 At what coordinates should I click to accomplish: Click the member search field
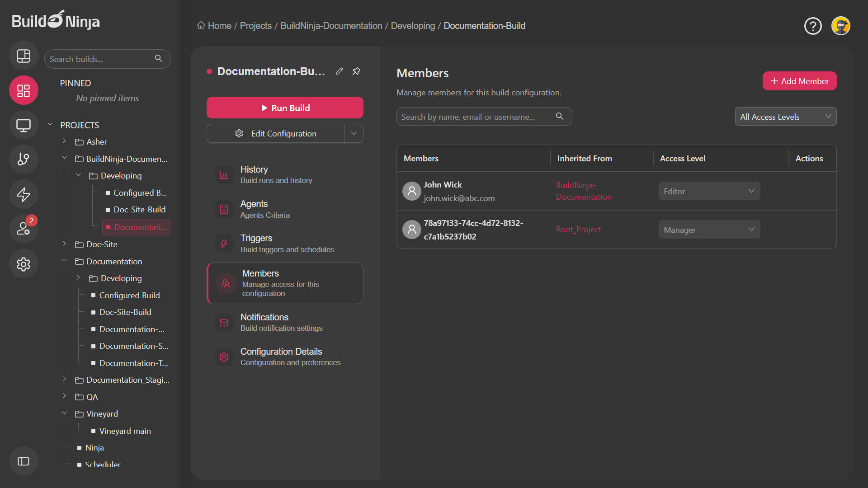[475, 116]
